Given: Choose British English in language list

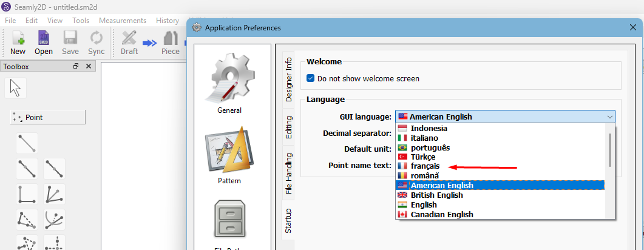Looking at the screenshot, I should tap(500, 195).
